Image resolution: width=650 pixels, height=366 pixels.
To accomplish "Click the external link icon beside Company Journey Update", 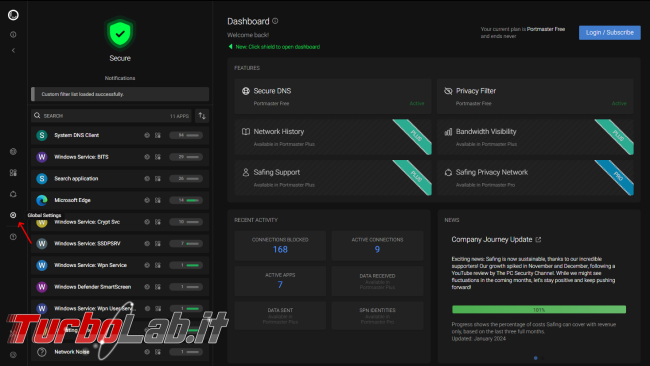I will coord(538,240).
